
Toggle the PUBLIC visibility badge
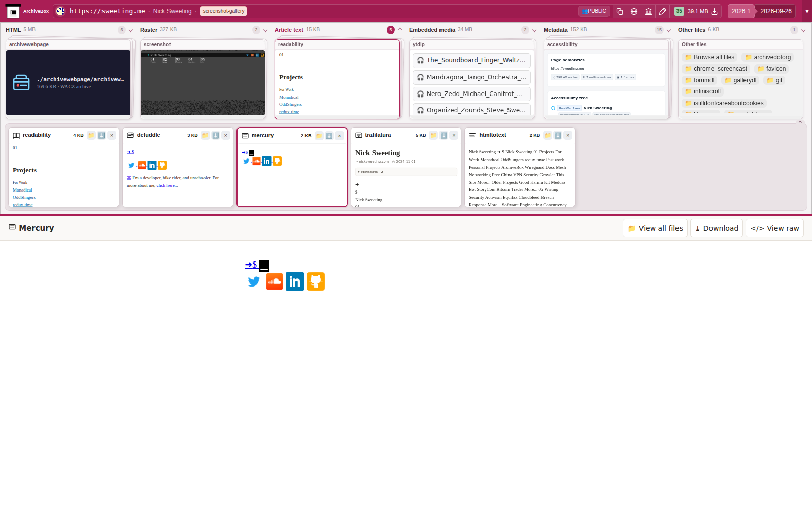click(x=594, y=11)
